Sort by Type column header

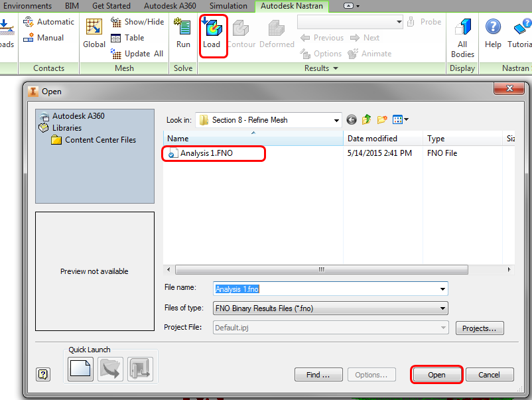coord(462,139)
